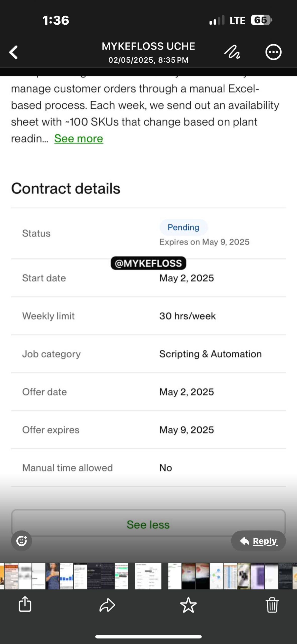Open the markup scribble tool

click(232, 52)
